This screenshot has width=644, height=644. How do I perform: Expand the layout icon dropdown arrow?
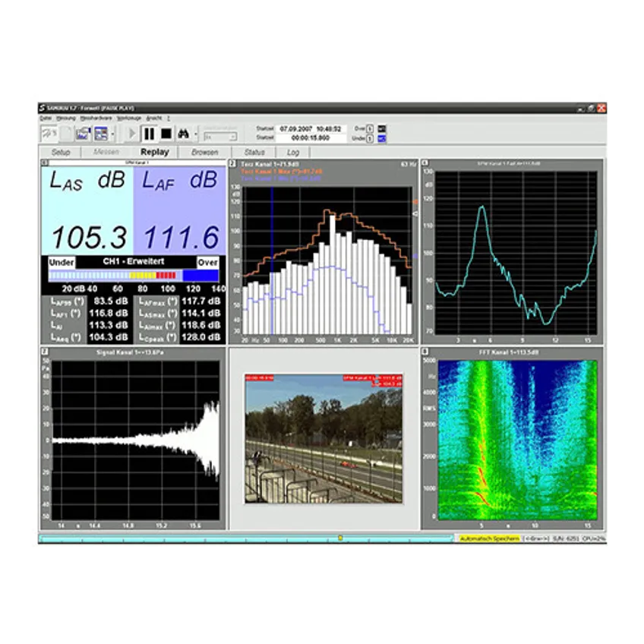112,134
